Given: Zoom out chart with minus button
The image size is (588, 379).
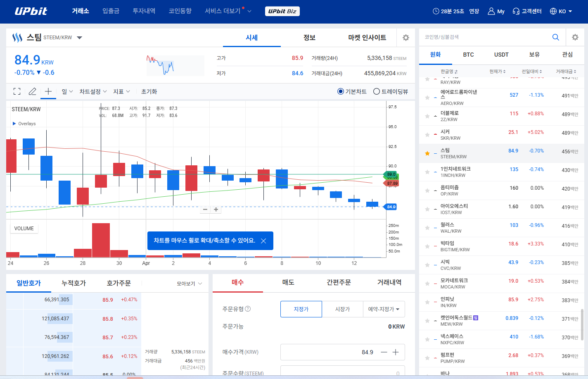Looking at the screenshot, I should tap(205, 210).
